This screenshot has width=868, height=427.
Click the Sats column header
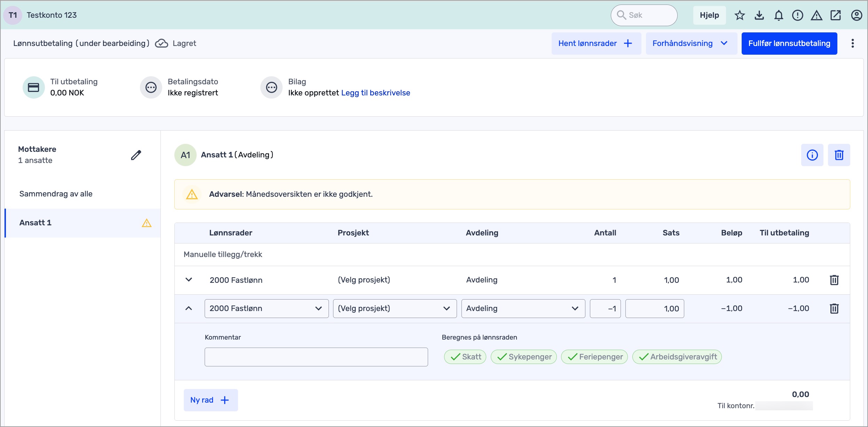[x=671, y=233]
